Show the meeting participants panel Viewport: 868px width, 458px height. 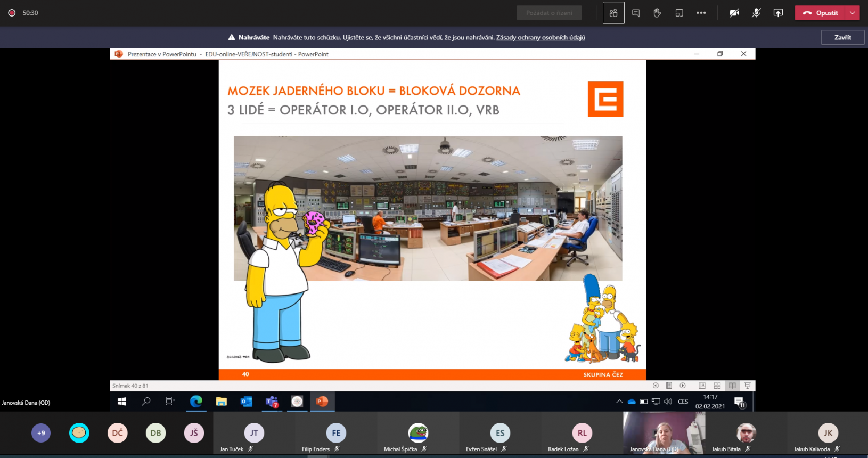point(613,13)
